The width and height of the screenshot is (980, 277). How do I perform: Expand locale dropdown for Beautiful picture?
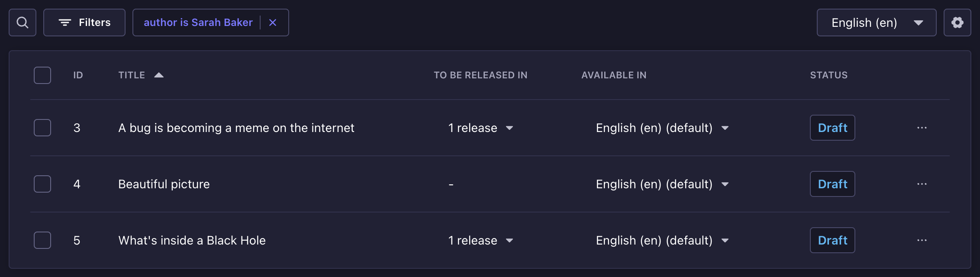click(725, 184)
